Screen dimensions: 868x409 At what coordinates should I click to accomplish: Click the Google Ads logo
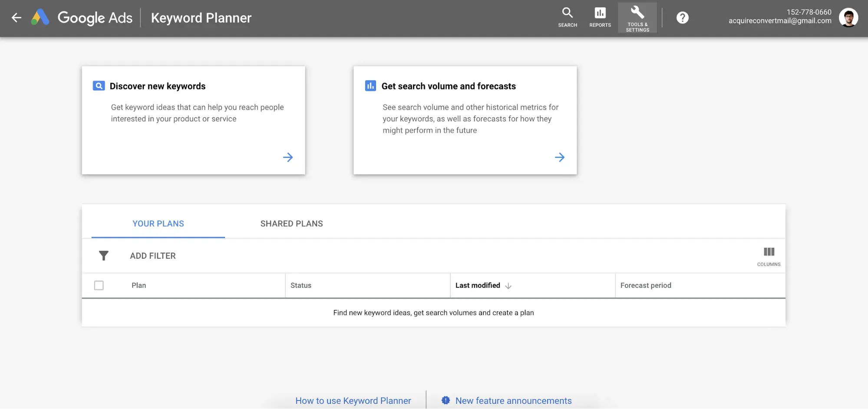pyautogui.click(x=40, y=18)
